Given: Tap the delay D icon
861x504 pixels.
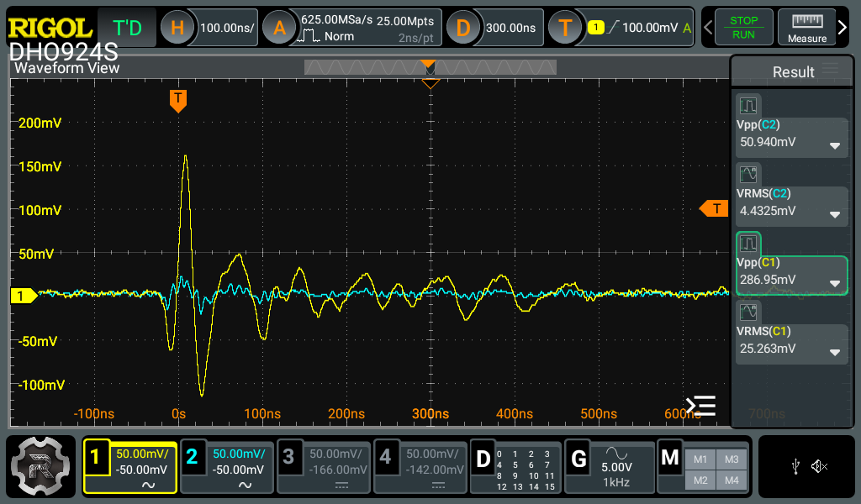Looking at the screenshot, I should click(x=462, y=28).
